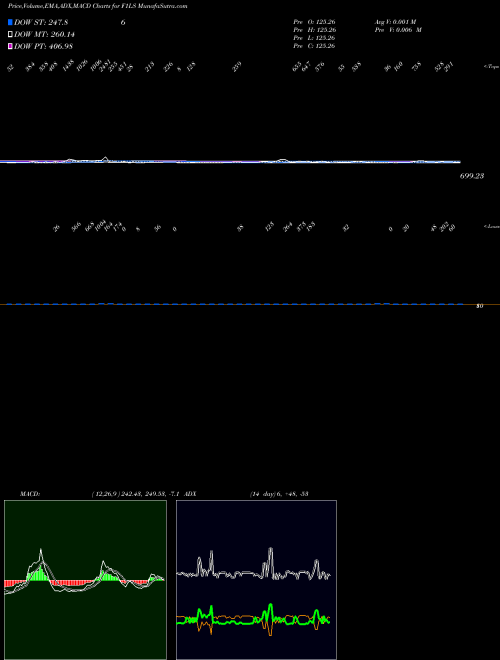Click the magenta DOW PT legend swatch
500x660 pixels.
pyautogui.click(x=10, y=46)
